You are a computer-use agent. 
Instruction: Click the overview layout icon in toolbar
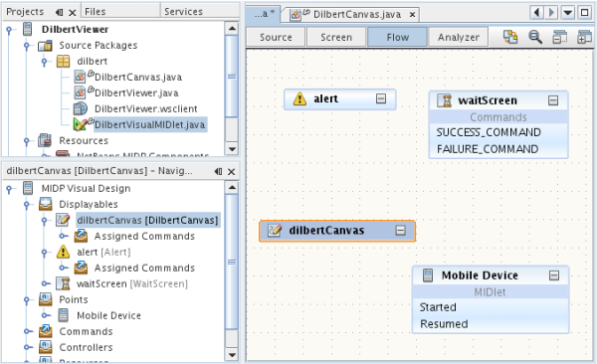pyautogui.click(x=510, y=37)
